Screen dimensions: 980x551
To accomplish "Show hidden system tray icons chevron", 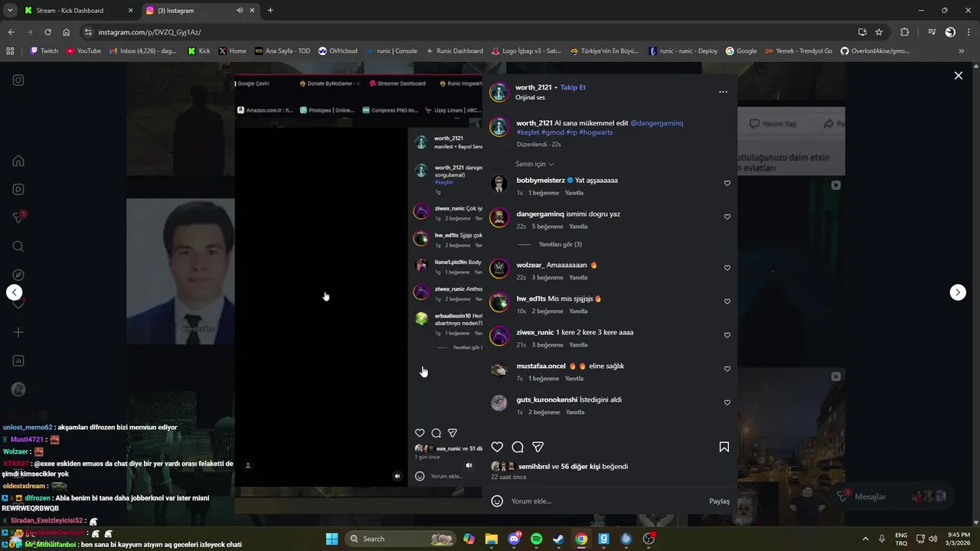I will (x=865, y=539).
